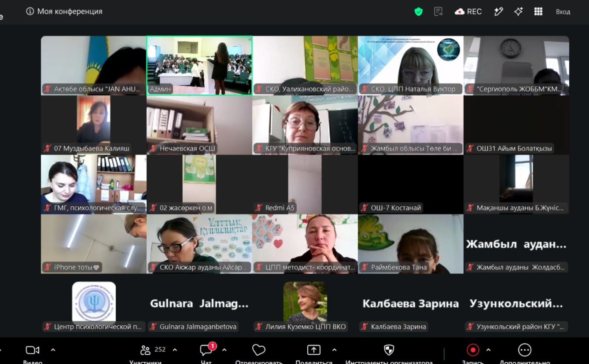Open the grid view layout icon
Image resolution: width=589 pixels, height=364 pixels.
coord(538,12)
